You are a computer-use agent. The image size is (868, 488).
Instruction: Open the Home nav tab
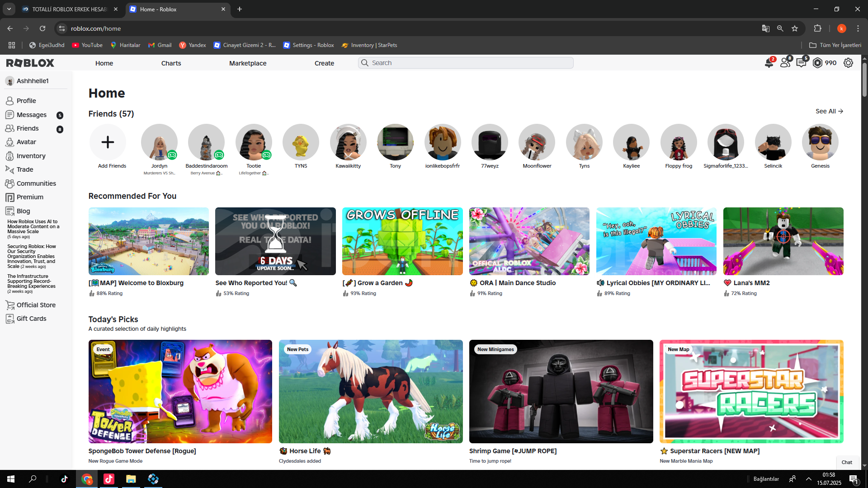click(x=104, y=63)
